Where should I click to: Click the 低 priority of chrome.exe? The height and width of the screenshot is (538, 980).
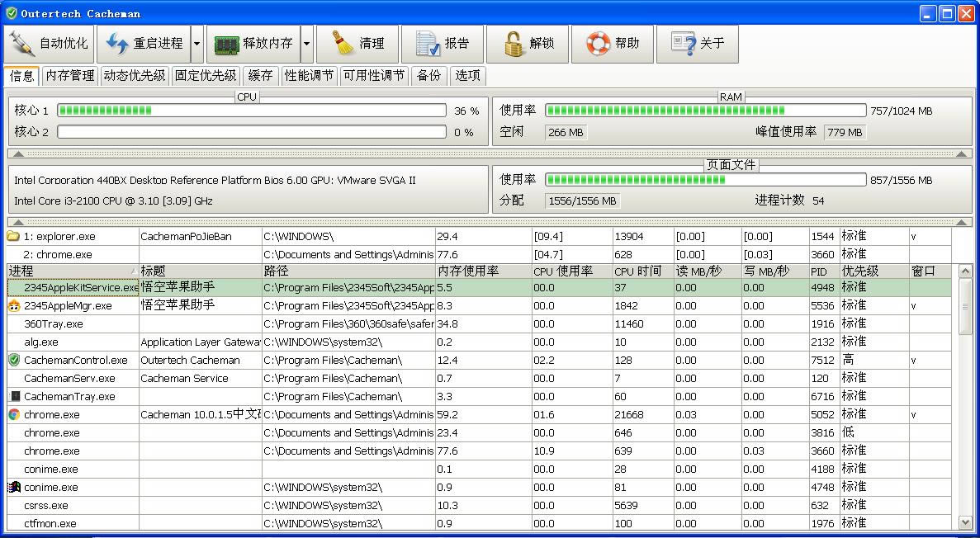click(x=848, y=432)
